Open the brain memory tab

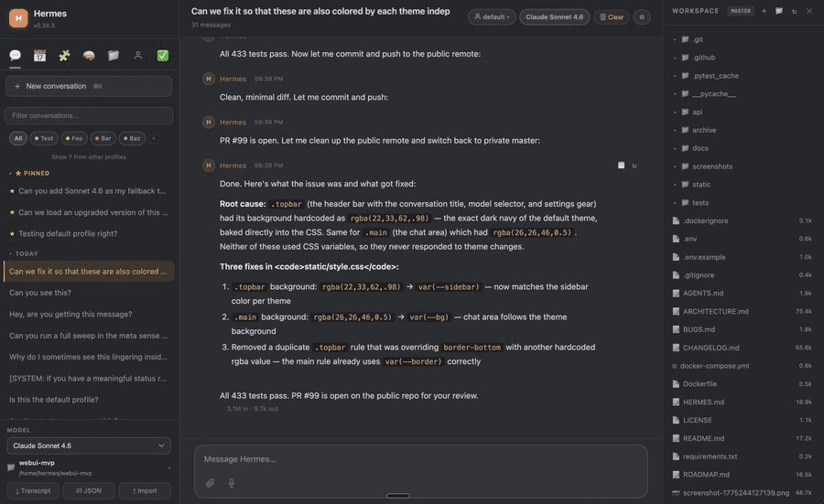pyautogui.click(x=89, y=56)
